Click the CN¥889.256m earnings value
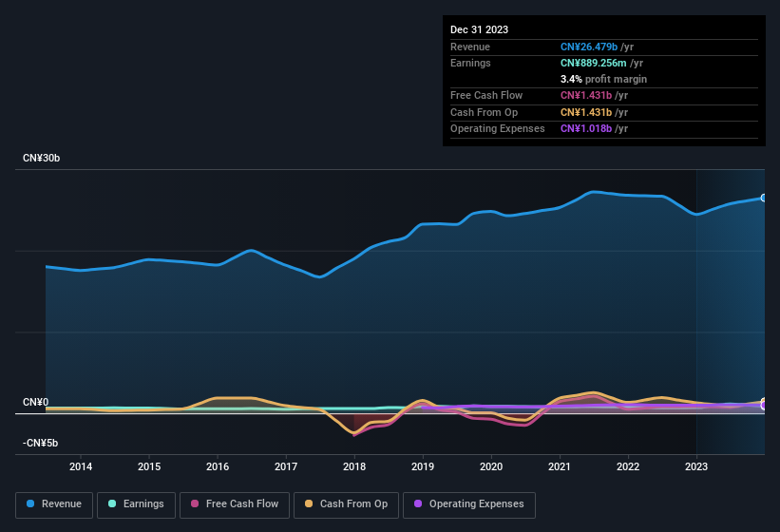This screenshot has width=780, height=532. pyautogui.click(x=594, y=63)
